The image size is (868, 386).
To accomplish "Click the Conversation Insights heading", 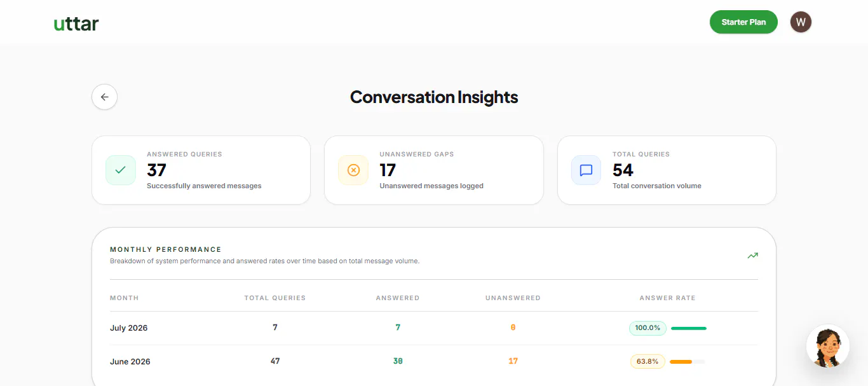I will click(434, 97).
